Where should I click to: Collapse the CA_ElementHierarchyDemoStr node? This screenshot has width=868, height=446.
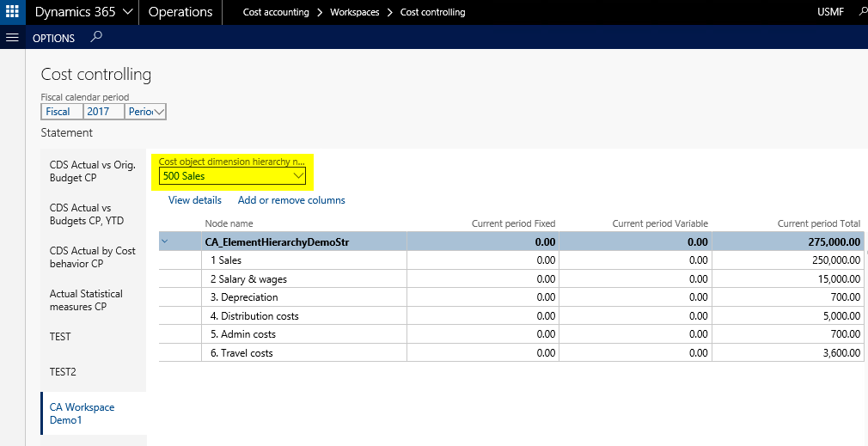165,242
